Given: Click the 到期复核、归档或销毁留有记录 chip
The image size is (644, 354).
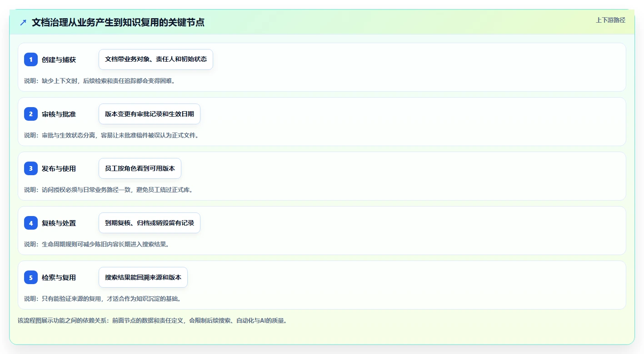Looking at the screenshot, I should coord(150,223).
